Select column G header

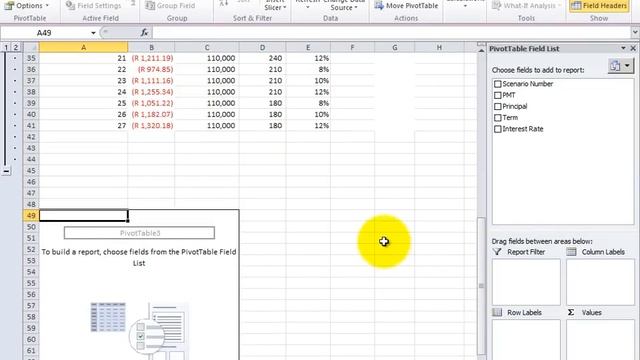(x=394, y=47)
